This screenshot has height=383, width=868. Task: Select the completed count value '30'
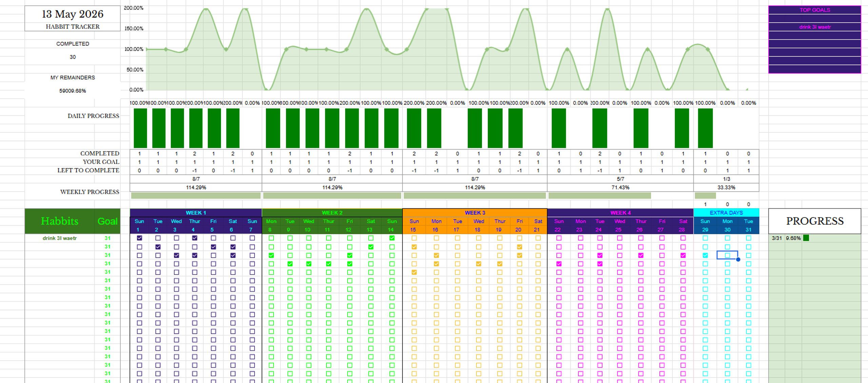[x=73, y=57]
